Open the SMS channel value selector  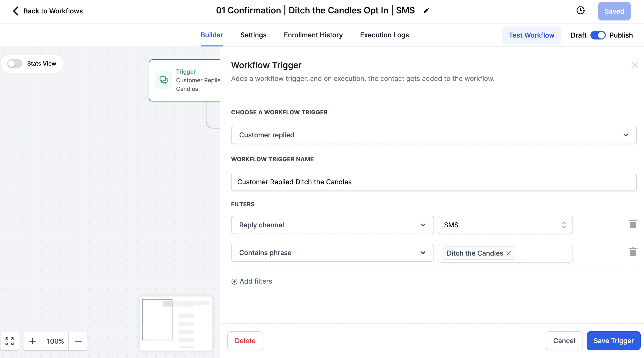tap(505, 225)
